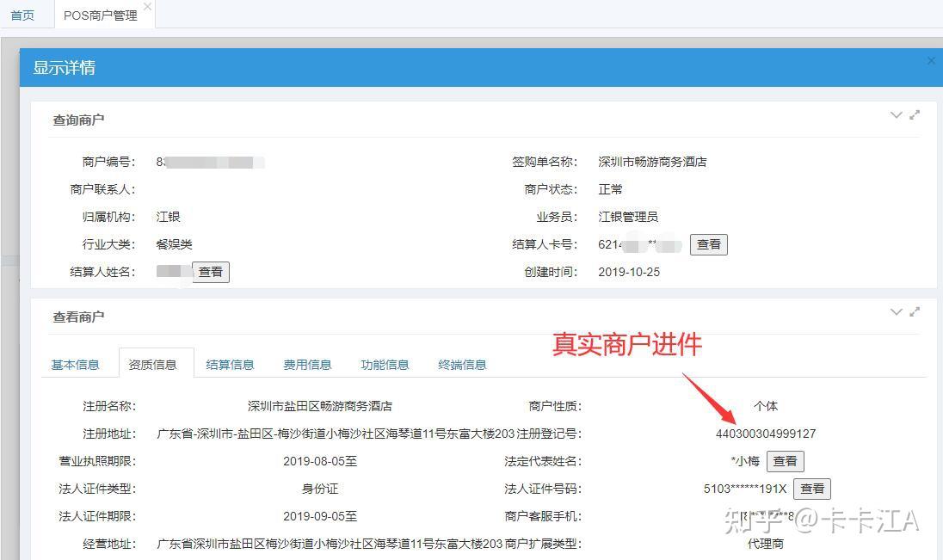Switch to 资质信息 tab
This screenshot has width=943, height=560.
153,365
